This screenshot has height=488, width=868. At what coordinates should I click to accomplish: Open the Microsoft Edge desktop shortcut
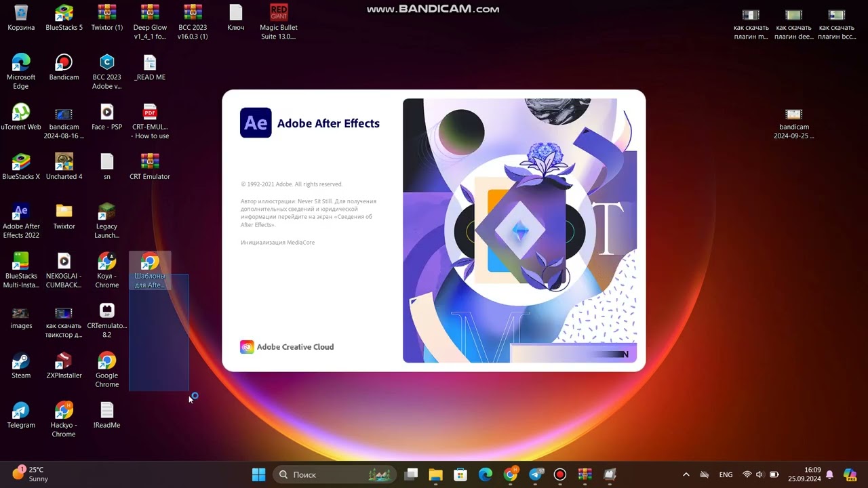click(21, 72)
